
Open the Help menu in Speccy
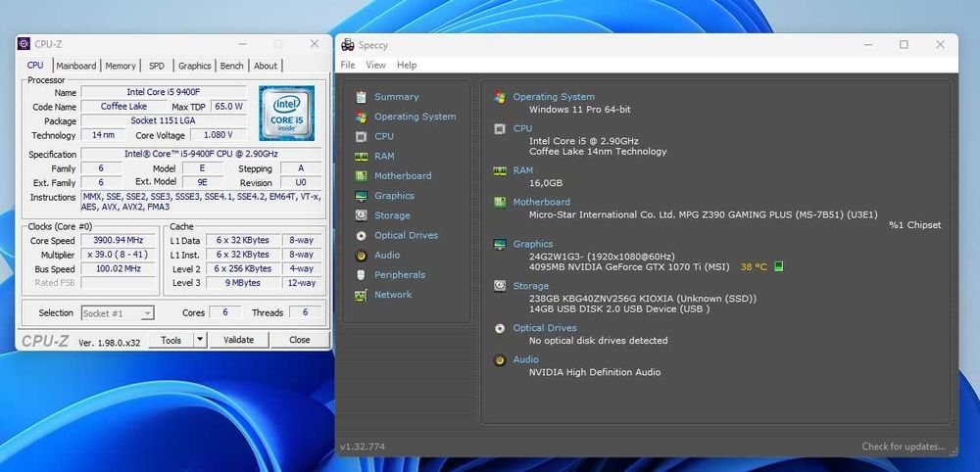coord(407,65)
